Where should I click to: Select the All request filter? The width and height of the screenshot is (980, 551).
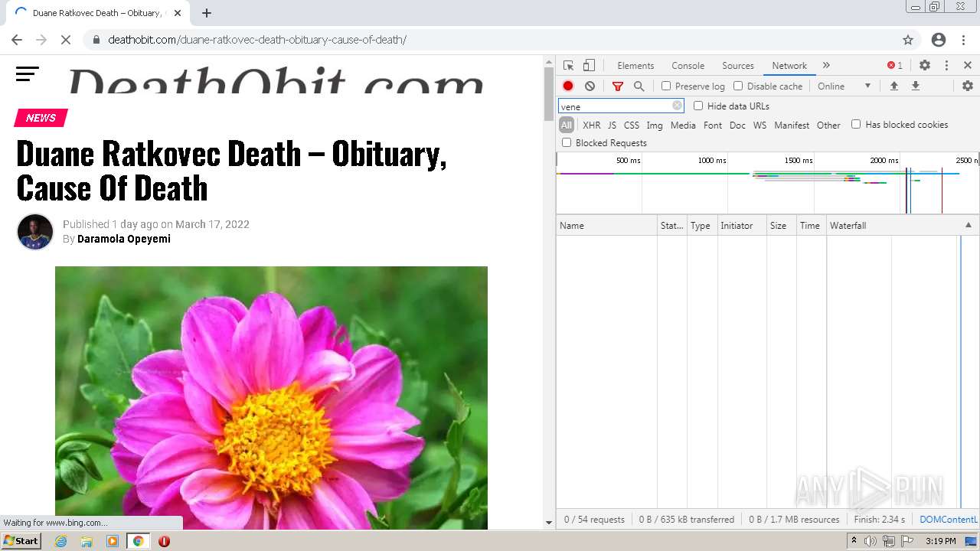tap(567, 126)
